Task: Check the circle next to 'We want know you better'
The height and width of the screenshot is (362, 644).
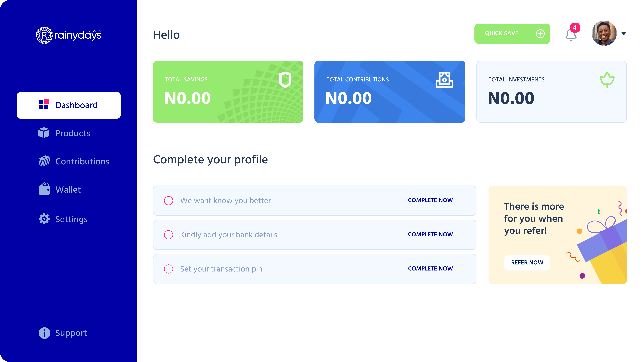Action: (x=169, y=200)
